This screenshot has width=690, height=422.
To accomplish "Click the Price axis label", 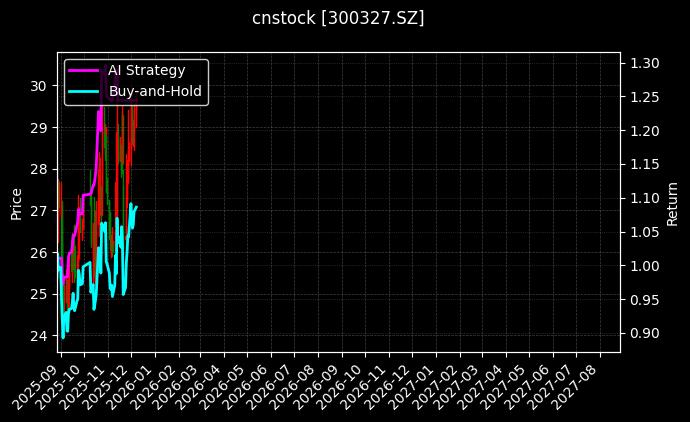I will pyautogui.click(x=16, y=204).
